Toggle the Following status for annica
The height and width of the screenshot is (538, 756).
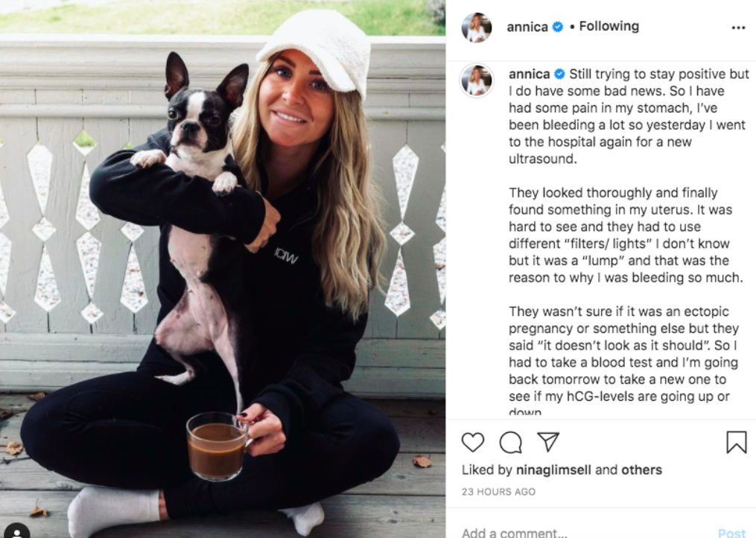click(609, 26)
